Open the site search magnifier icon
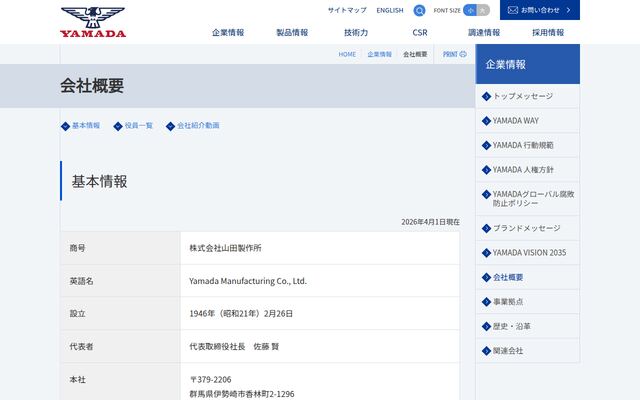Screen dimensions: 640x400 [x=419, y=11]
